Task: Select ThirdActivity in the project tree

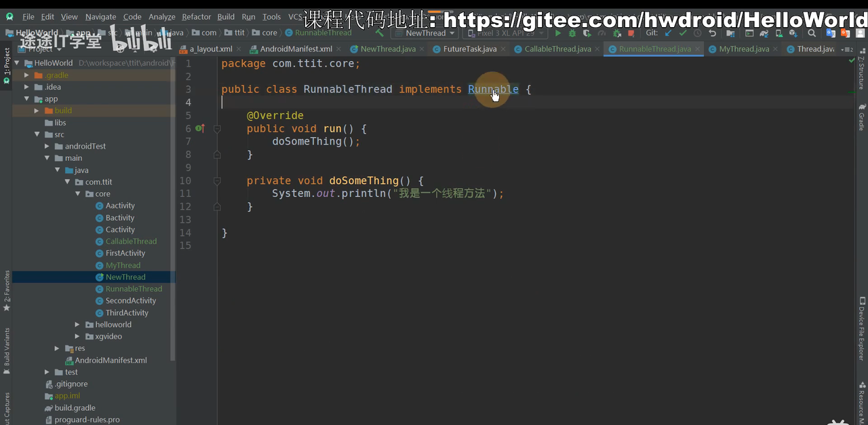Action: pyautogui.click(x=127, y=312)
